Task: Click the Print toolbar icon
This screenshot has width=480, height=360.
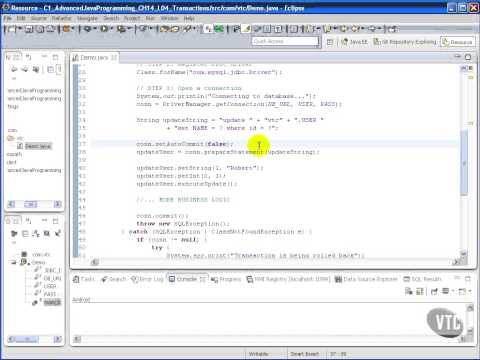Action: point(51,29)
